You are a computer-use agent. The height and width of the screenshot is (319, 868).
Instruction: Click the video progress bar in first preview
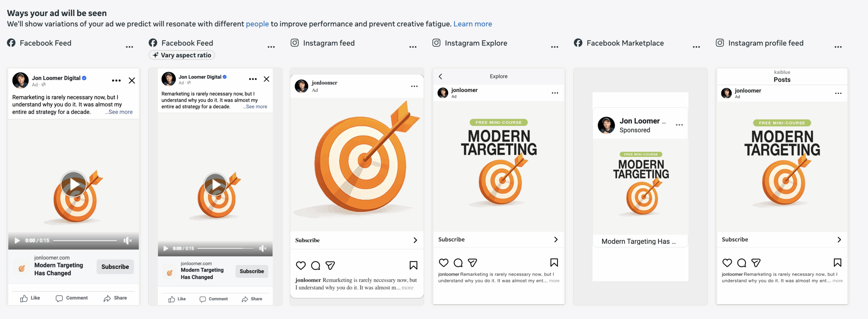(85, 241)
